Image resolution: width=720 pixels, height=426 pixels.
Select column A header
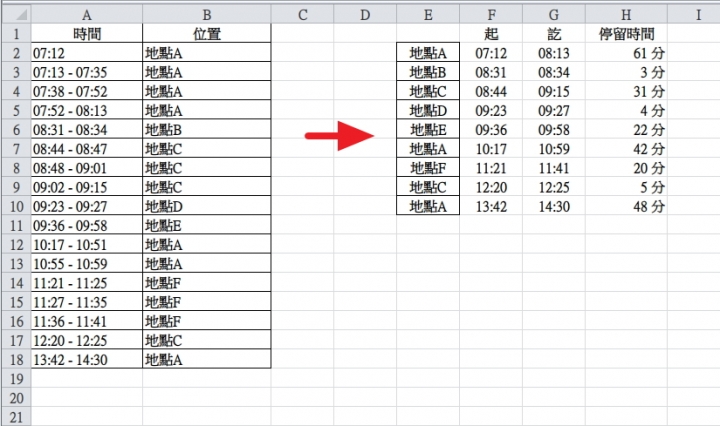(x=87, y=14)
